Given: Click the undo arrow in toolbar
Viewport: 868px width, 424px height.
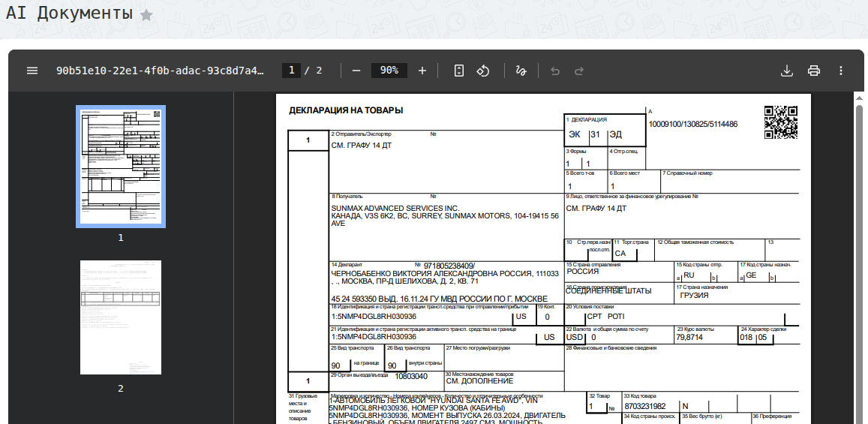Looking at the screenshot, I should click(x=555, y=71).
